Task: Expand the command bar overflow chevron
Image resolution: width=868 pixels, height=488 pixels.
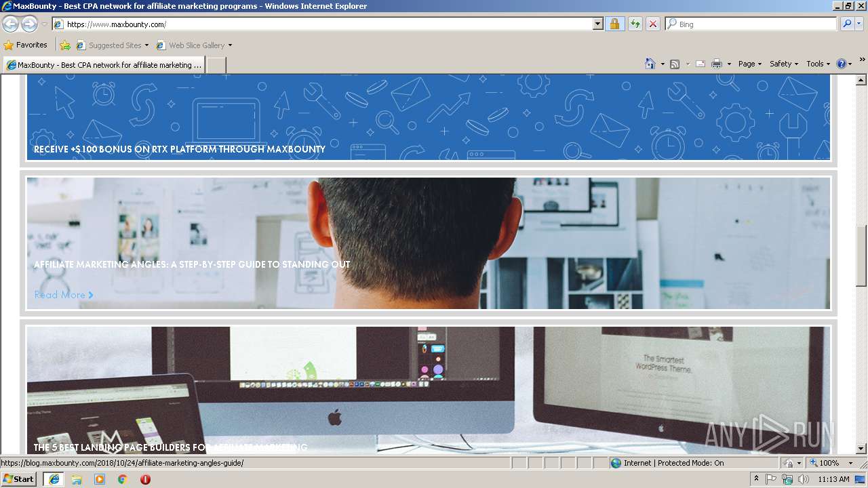Action: click(863, 60)
